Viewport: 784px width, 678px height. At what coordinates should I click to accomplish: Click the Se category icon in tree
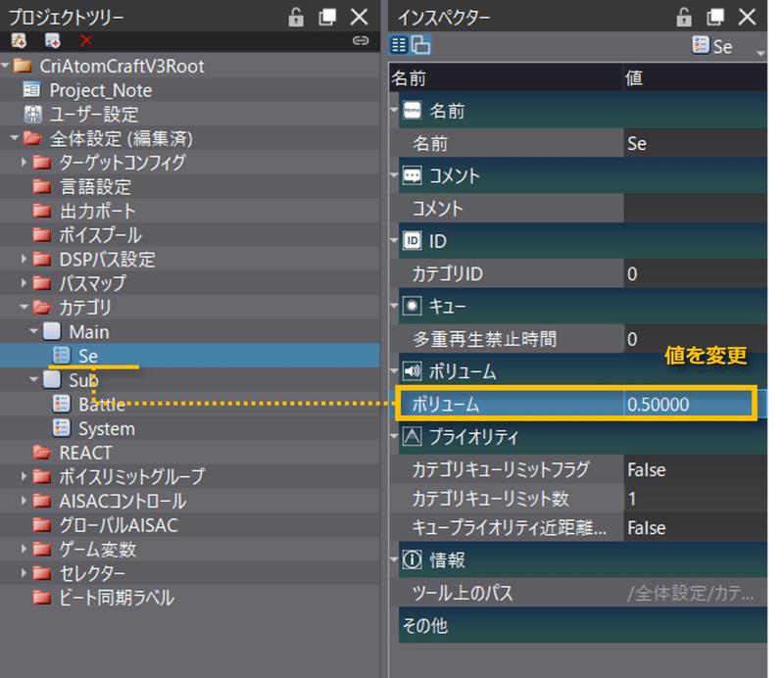pyautogui.click(x=62, y=355)
